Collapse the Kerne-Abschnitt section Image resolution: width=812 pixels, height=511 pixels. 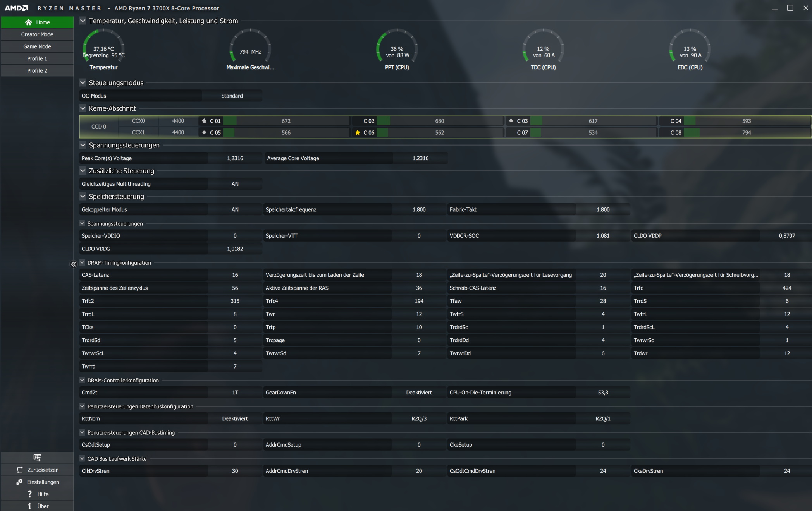point(83,108)
